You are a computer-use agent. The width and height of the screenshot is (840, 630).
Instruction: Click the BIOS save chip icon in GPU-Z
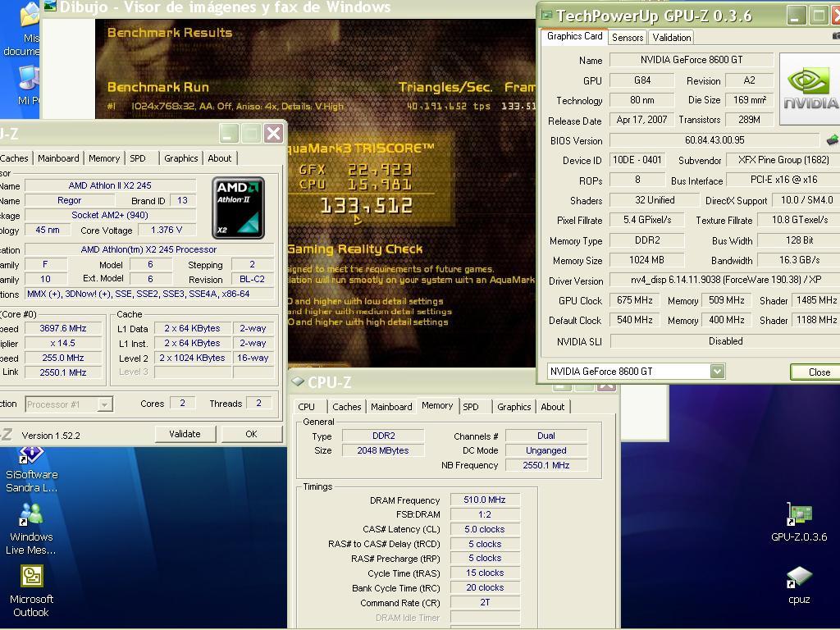click(x=832, y=140)
